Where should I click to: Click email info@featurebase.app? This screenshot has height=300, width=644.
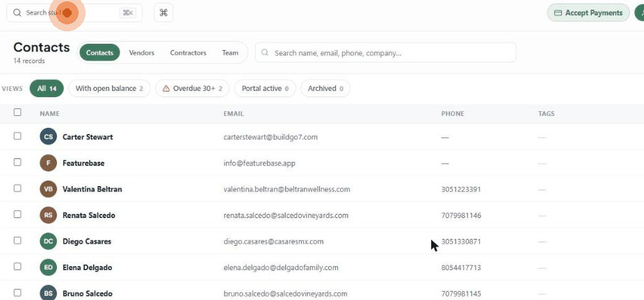click(x=259, y=163)
